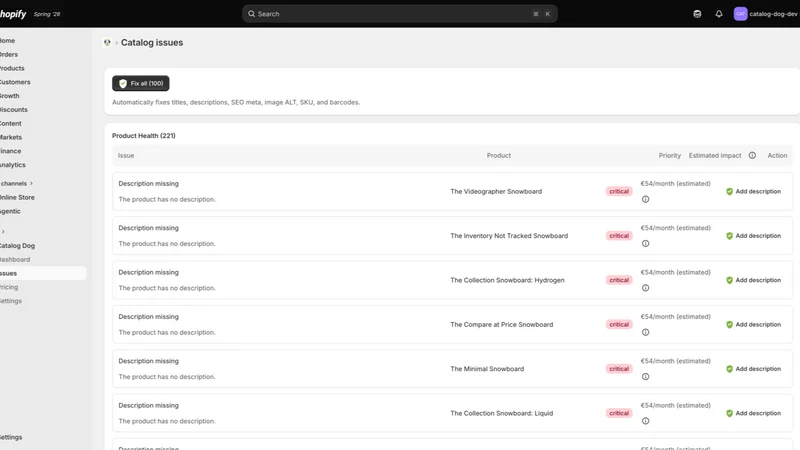Click the Catalog Dog breadcrumb icon
This screenshot has width=800, height=450.
(107, 43)
